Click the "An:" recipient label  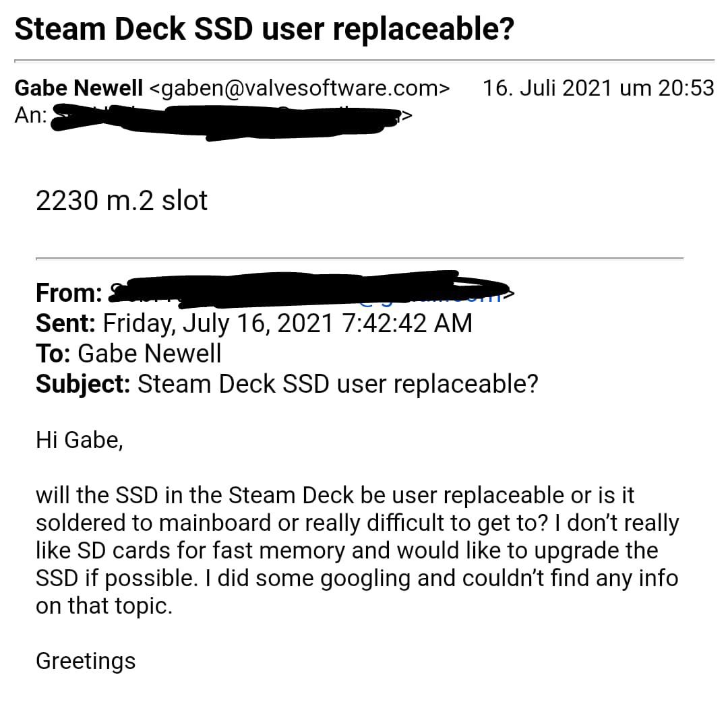(30, 115)
